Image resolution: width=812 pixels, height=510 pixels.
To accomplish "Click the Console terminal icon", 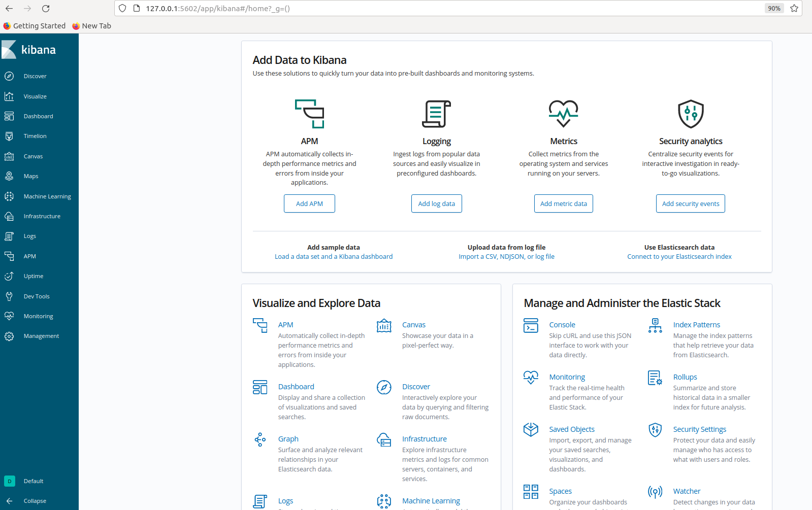I will pos(531,325).
